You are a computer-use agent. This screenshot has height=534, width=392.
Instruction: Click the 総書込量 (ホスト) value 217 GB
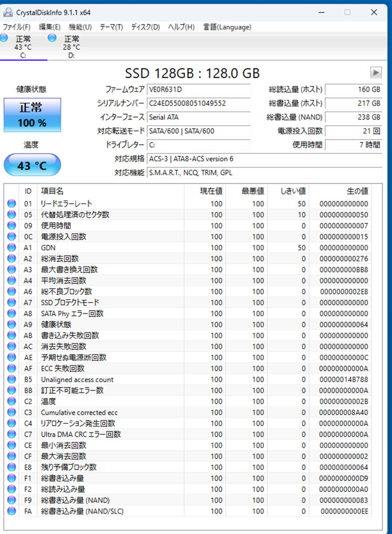[x=353, y=103]
